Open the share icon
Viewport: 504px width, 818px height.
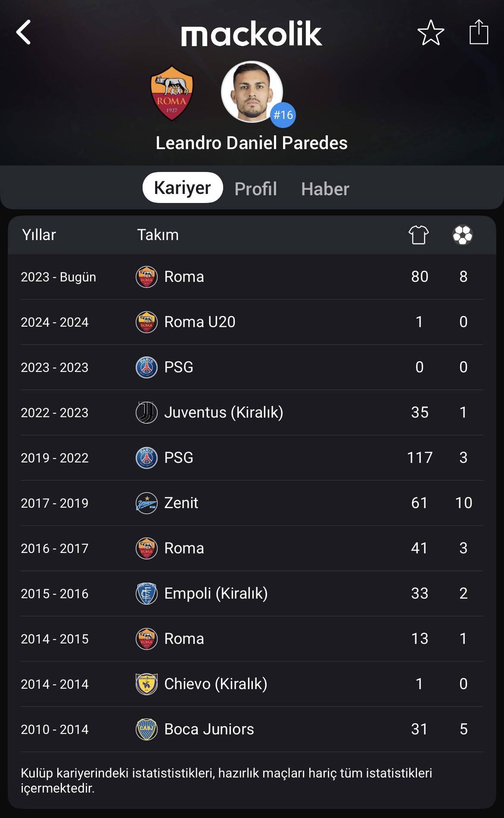point(479,31)
